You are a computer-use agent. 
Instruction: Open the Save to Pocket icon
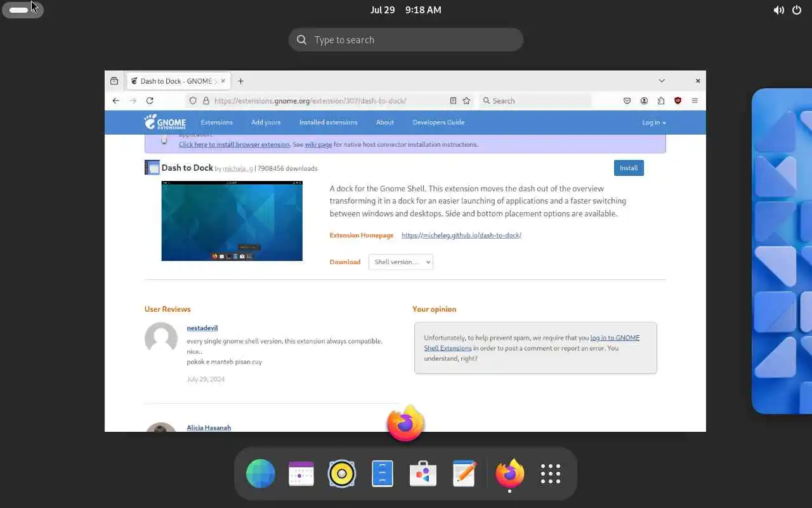(627, 100)
